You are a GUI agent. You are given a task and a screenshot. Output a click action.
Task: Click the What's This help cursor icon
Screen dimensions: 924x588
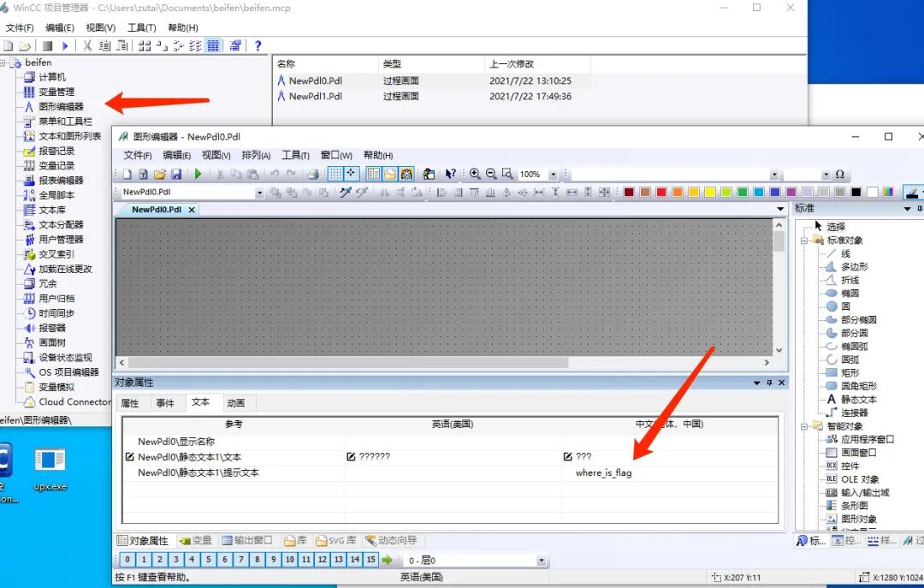click(450, 174)
